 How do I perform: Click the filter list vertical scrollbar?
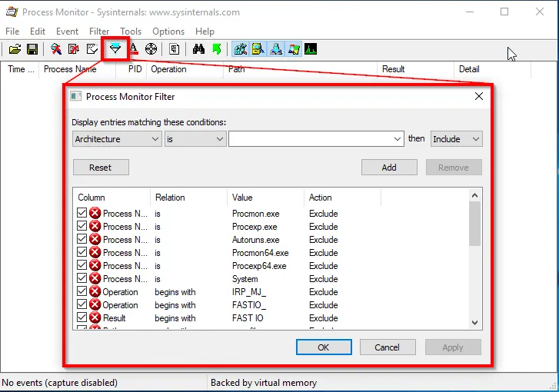point(474,261)
